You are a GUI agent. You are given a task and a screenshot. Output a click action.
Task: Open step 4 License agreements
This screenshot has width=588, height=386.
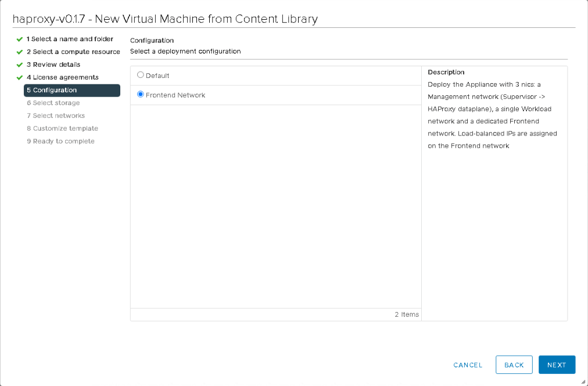(x=62, y=77)
